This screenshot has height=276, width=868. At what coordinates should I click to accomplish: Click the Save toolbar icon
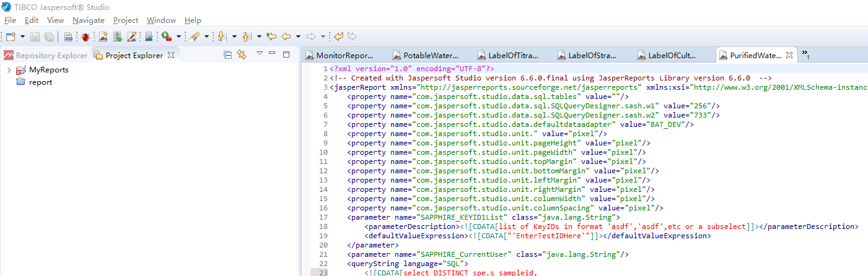35,37
